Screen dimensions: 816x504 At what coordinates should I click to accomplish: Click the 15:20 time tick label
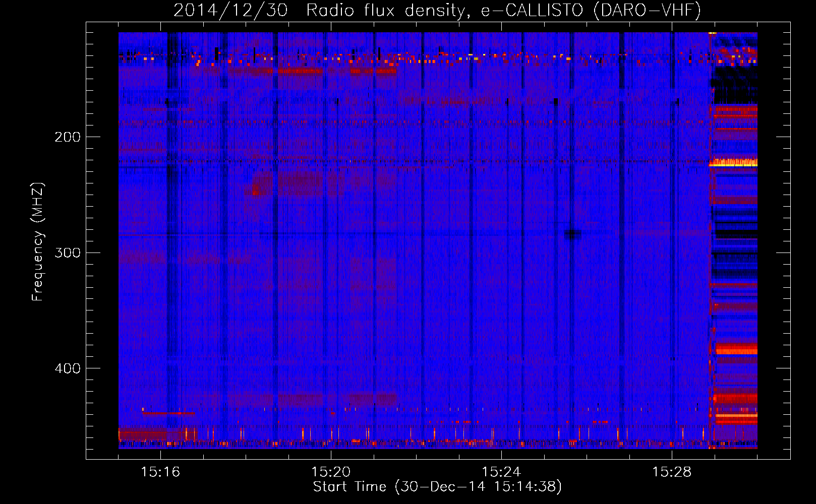point(331,472)
